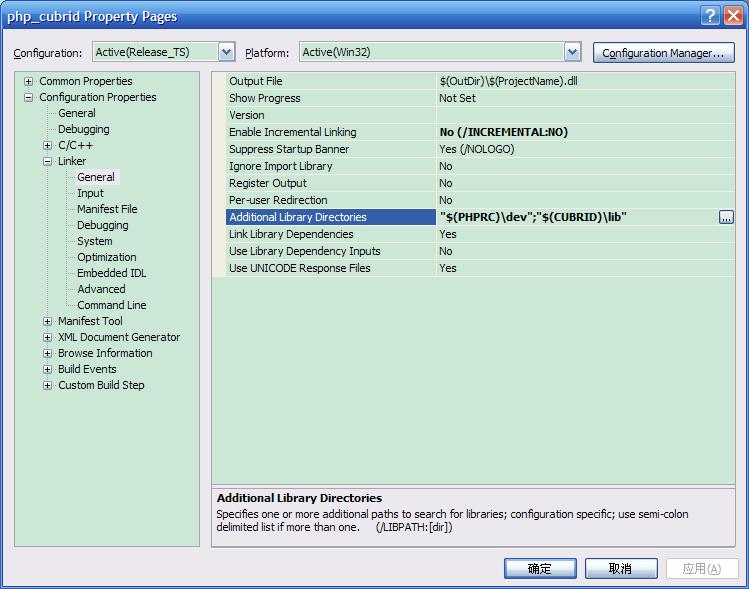Select the Input item under Linker
The height and width of the screenshot is (589, 749).
(90, 194)
